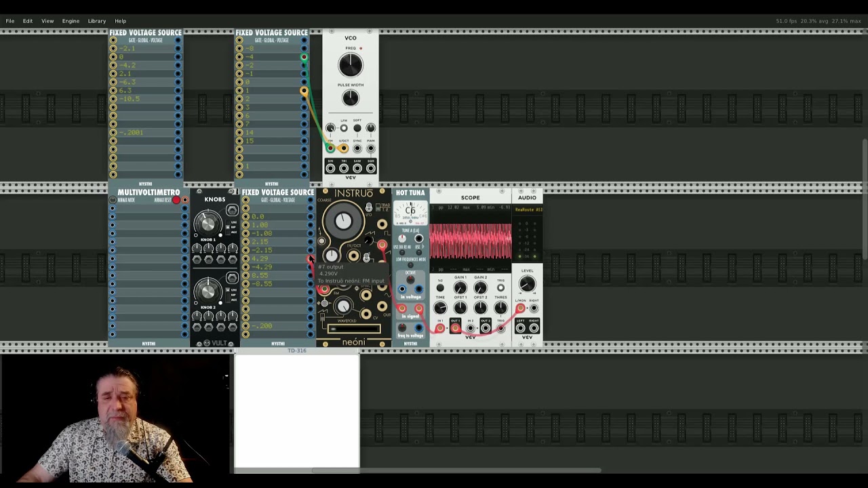Click the Scope OFST 1 knob
This screenshot has width=868, height=488.
[460, 308]
